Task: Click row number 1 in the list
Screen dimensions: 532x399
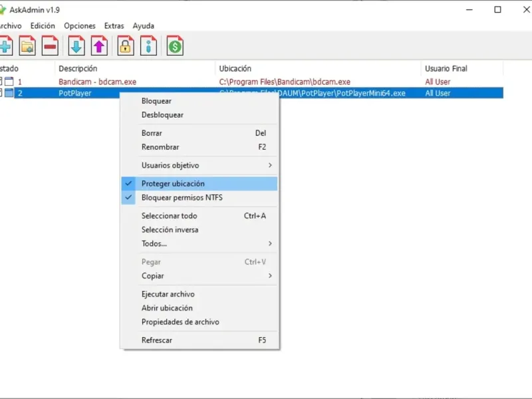Action: pyautogui.click(x=20, y=82)
